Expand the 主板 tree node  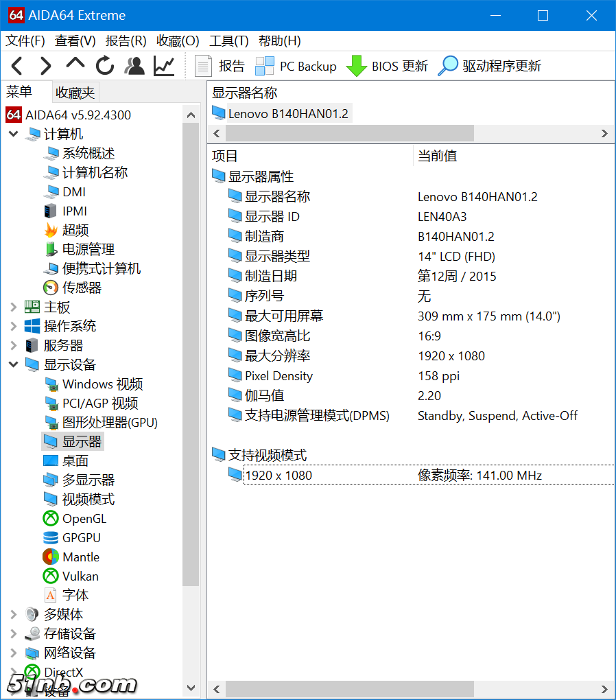point(13,307)
